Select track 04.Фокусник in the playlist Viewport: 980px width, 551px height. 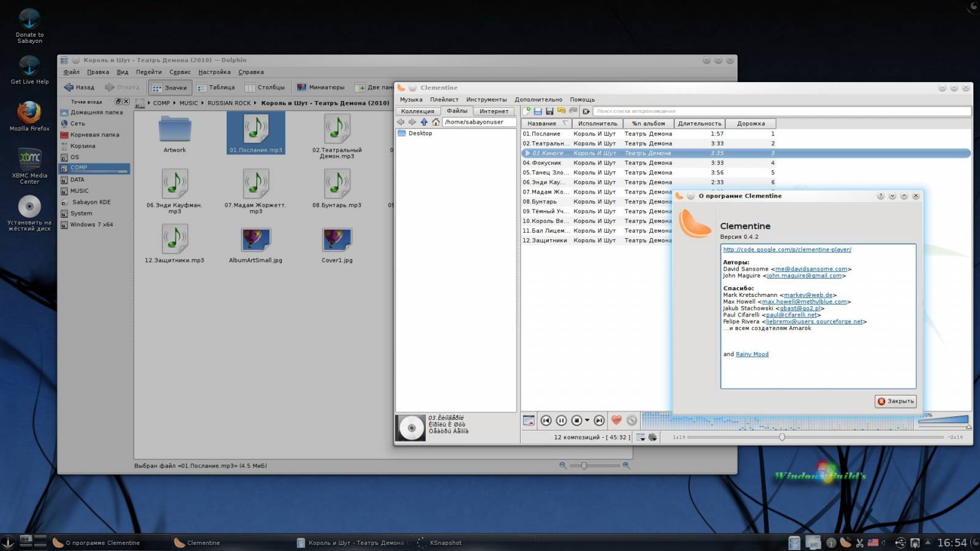tap(745, 163)
